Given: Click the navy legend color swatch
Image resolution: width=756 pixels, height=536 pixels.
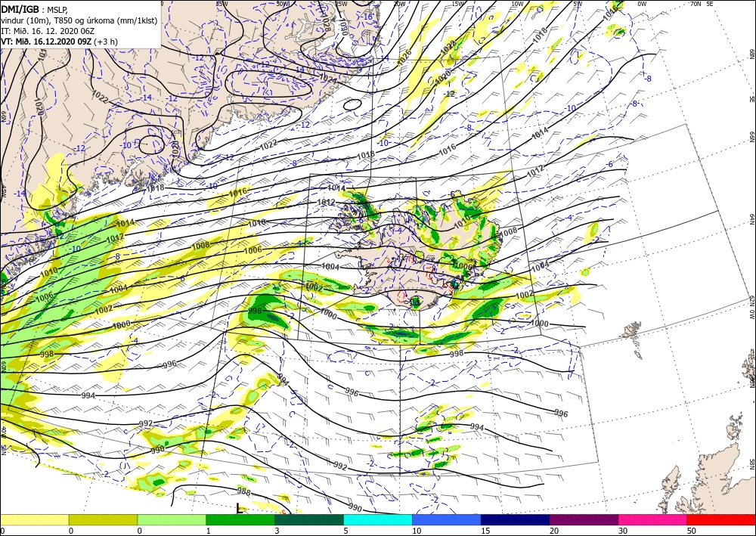Looking at the screenshot, I should 516,519.
